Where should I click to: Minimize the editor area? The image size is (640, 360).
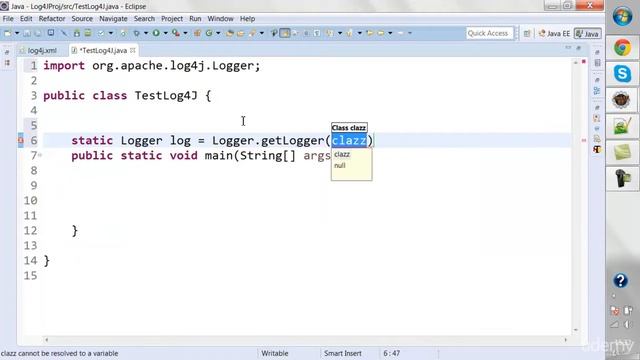coord(568,48)
